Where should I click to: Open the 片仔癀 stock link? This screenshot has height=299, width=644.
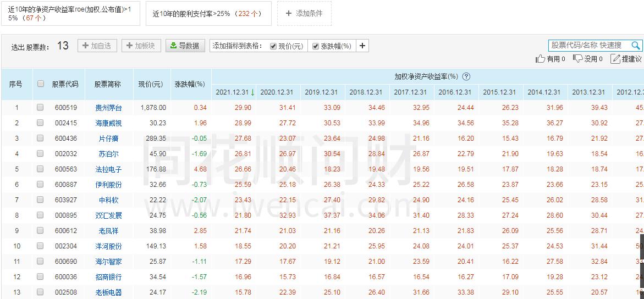point(108,139)
